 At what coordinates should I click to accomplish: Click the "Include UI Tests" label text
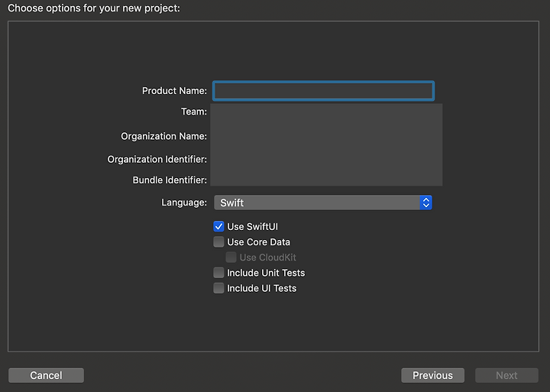pyautogui.click(x=262, y=289)
